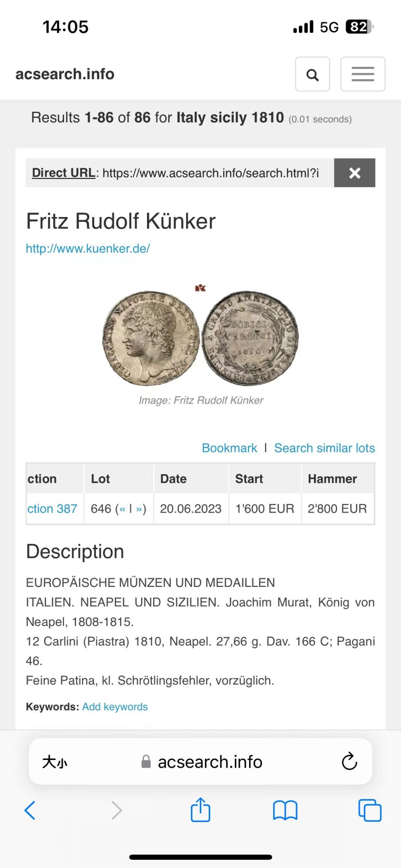
Task: Open Safari bookmarks book icon
Action: (285, 810)
